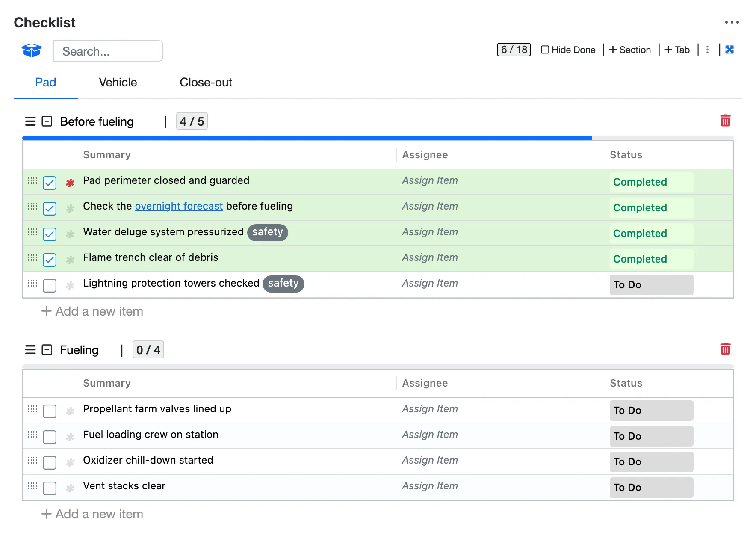
Task: Click the blue box logo icon
Action: 32,50
